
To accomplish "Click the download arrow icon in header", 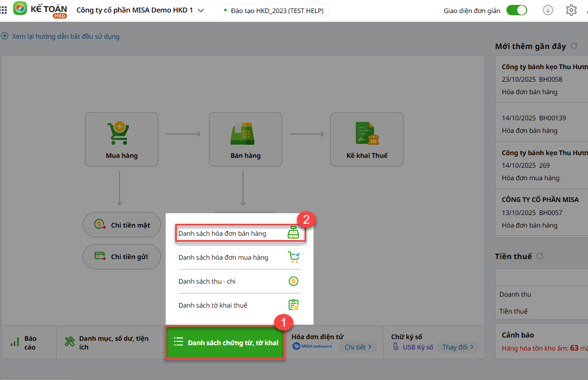I will tap(548, 10).
